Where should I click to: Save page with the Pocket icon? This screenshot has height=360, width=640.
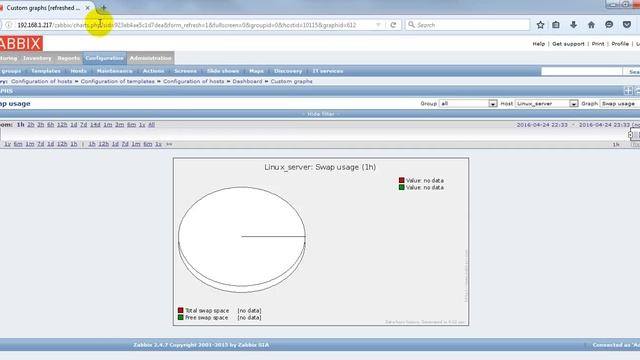tap(627, 25)
